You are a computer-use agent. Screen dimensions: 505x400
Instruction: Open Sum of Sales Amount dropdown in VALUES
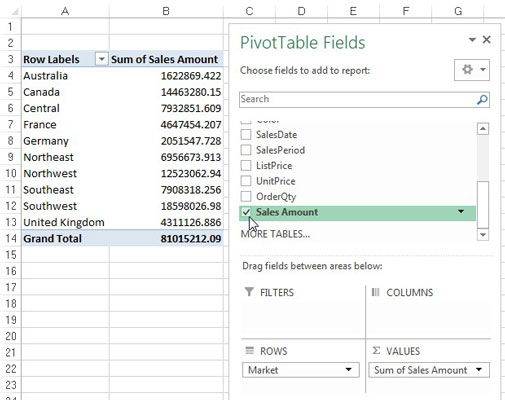(479, 369)
